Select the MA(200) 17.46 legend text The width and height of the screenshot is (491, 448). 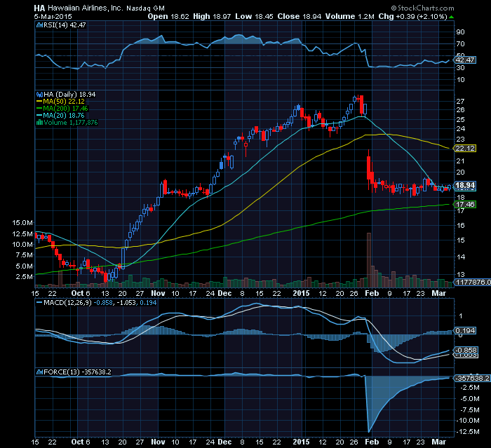point(65,109)
